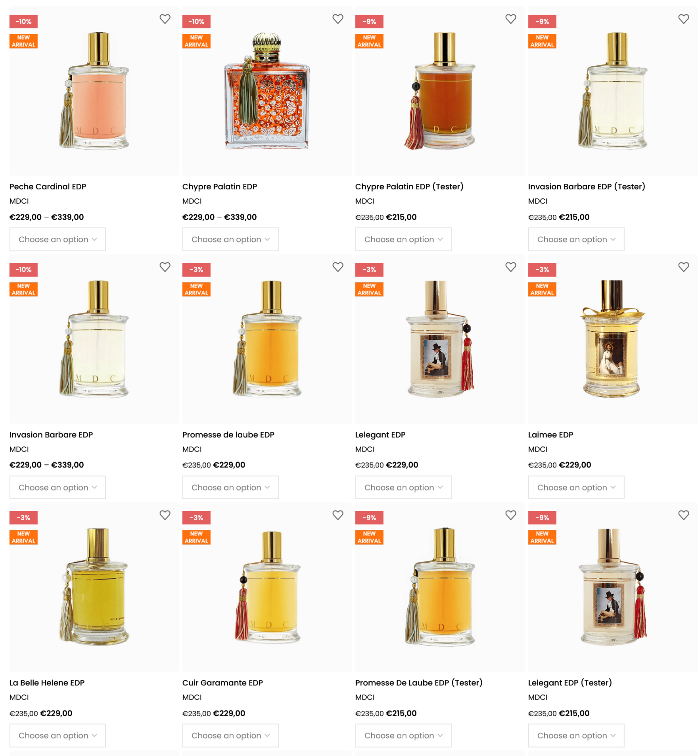Add Peche Cardinal EDP to wishlist
Viewport: 700px width, 756px height.
coord(165,19)
